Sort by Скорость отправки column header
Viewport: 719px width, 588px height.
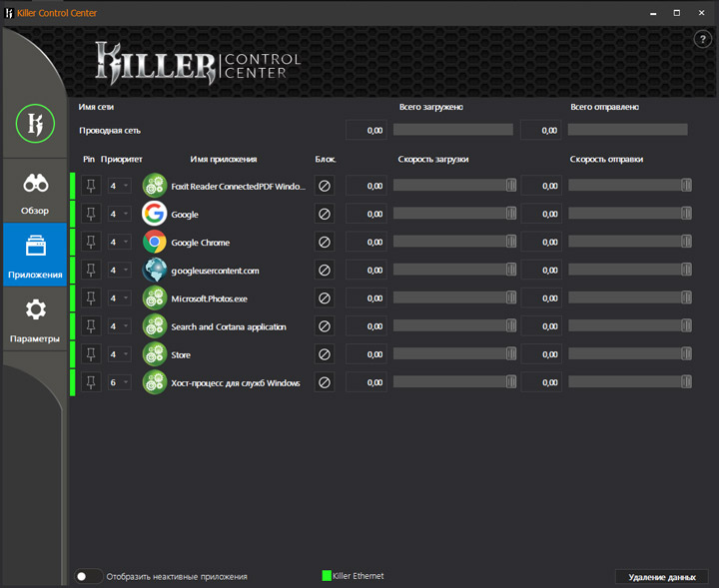click(x=606, y=159)
